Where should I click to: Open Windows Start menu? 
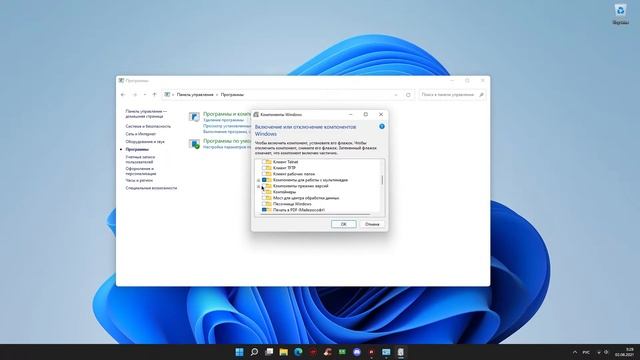tap(240, 352)
